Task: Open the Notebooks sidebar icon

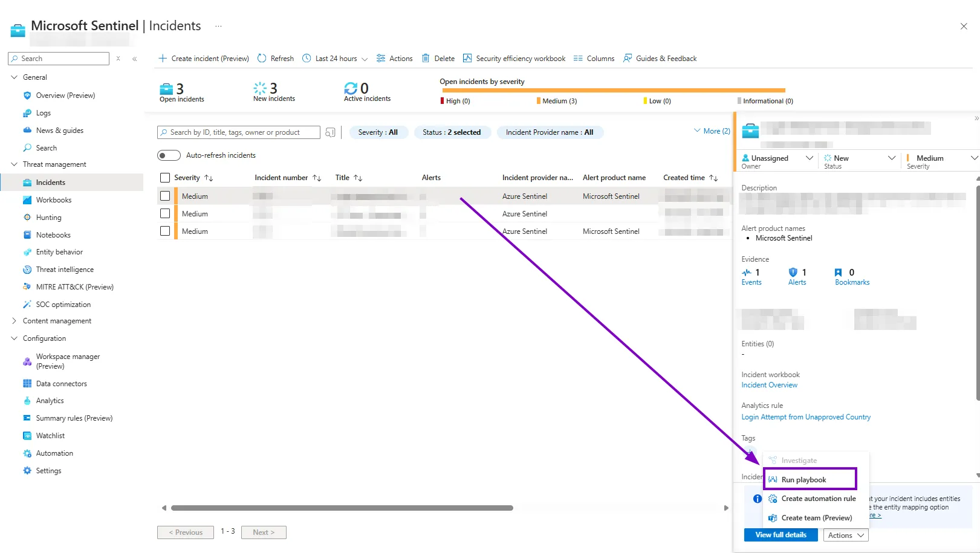Action: (27, 235)
